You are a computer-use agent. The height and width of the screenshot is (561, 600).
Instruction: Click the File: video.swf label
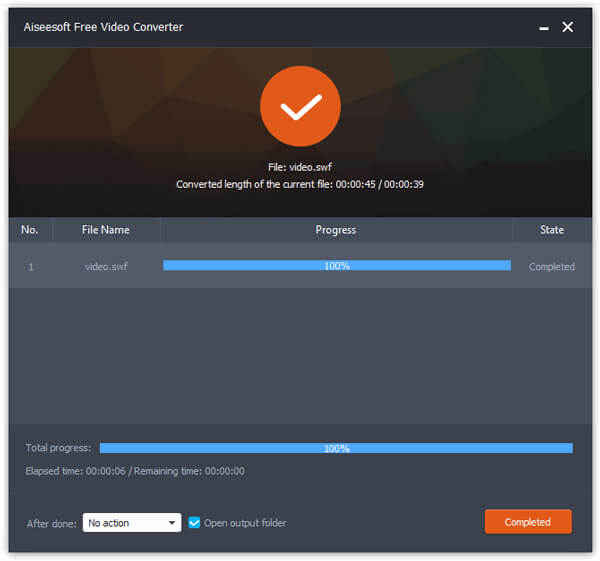(300, 167)
